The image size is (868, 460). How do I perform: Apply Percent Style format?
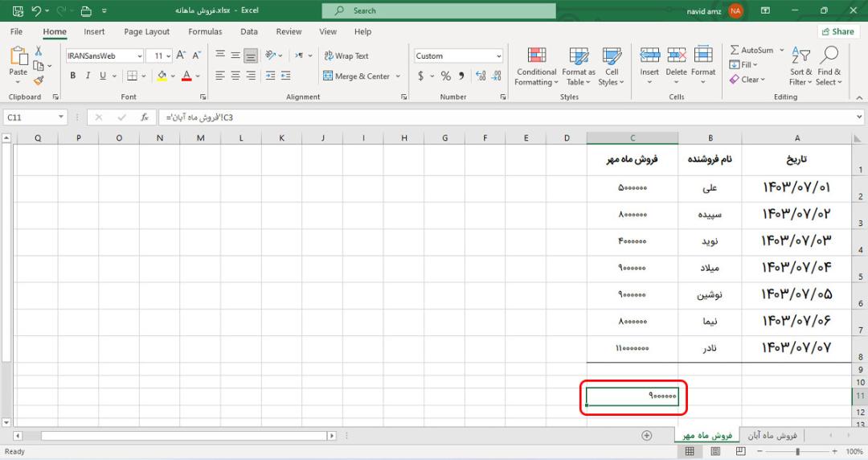(445, 76)
